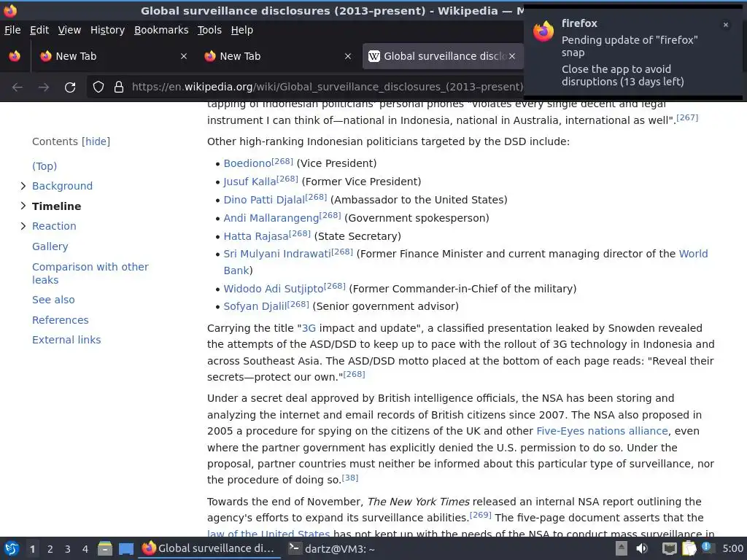Jump to See also section

(53, 300)
